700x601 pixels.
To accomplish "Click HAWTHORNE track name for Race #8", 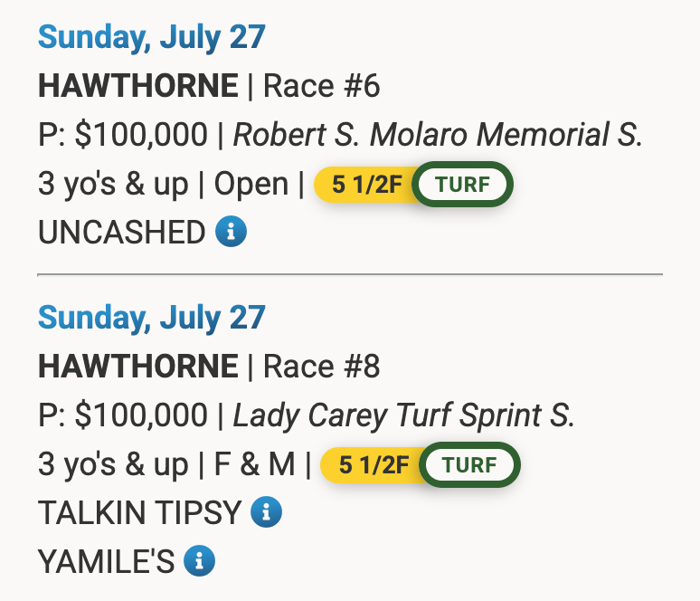I will [138, 367].
